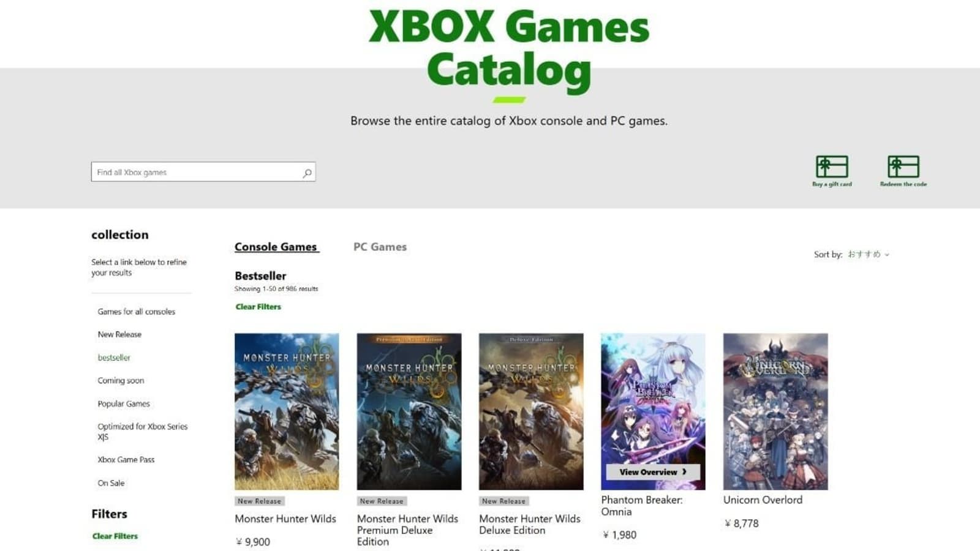Open Monster Hunter Wilds Deluxe Edition cover
Image resolution: width=980 pixels, height=551 pixels.
(531, 411)
